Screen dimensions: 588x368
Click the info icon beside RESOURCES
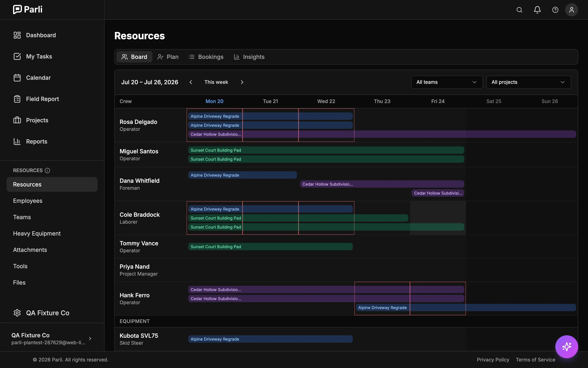tap(47, 170)
